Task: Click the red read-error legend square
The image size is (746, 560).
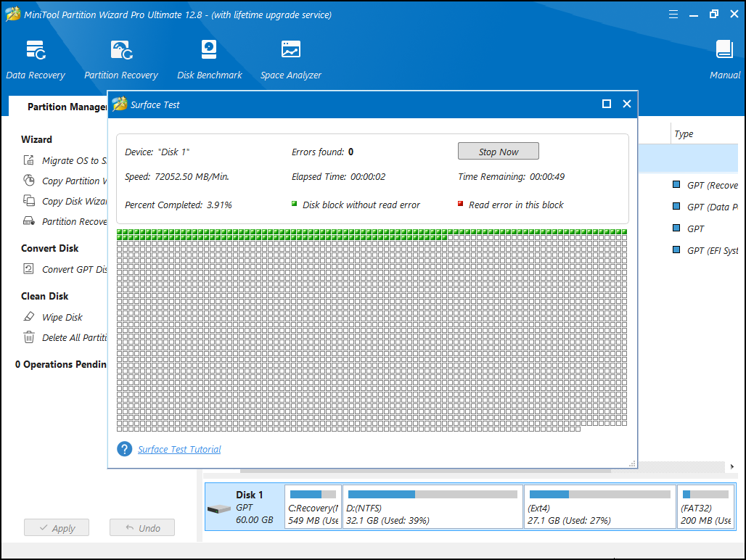Action: click(x=460, y=204)
